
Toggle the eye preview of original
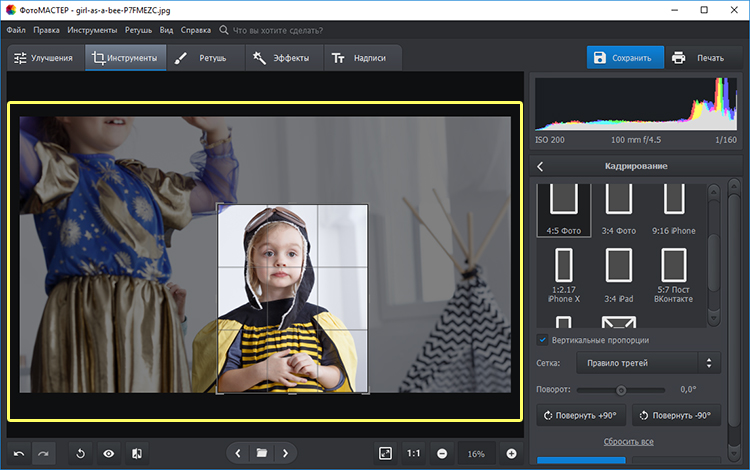click(108, 454)
